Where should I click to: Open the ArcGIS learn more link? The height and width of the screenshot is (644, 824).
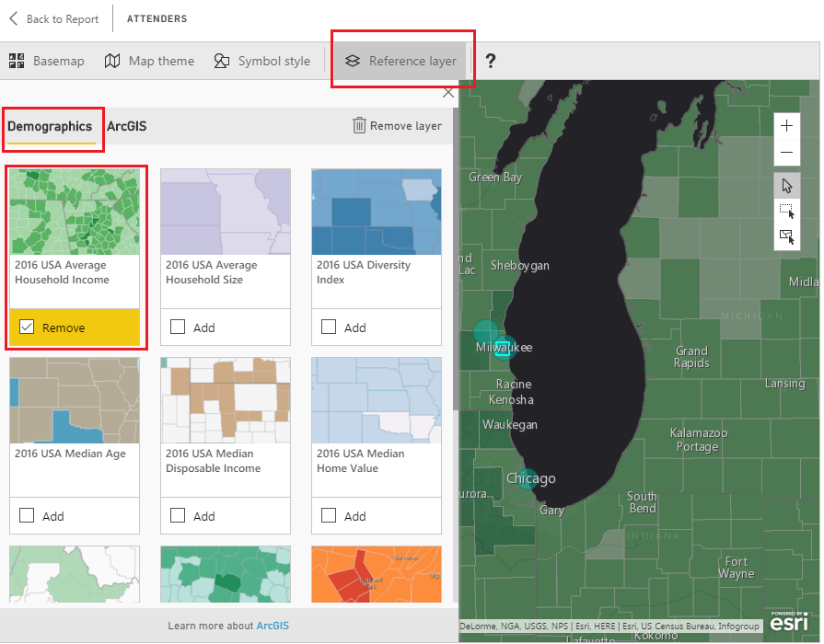pyautogui.click(x=273, y=626)
